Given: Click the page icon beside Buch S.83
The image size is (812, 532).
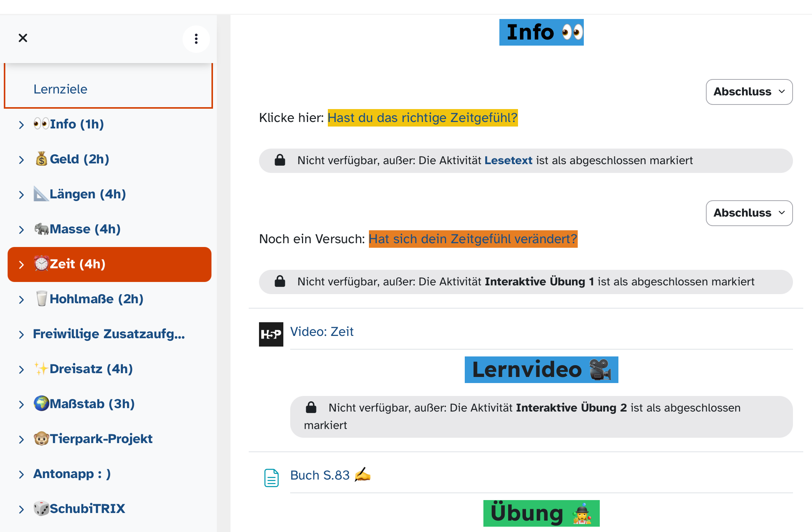Looking at the screenshot, I should 271,478.
